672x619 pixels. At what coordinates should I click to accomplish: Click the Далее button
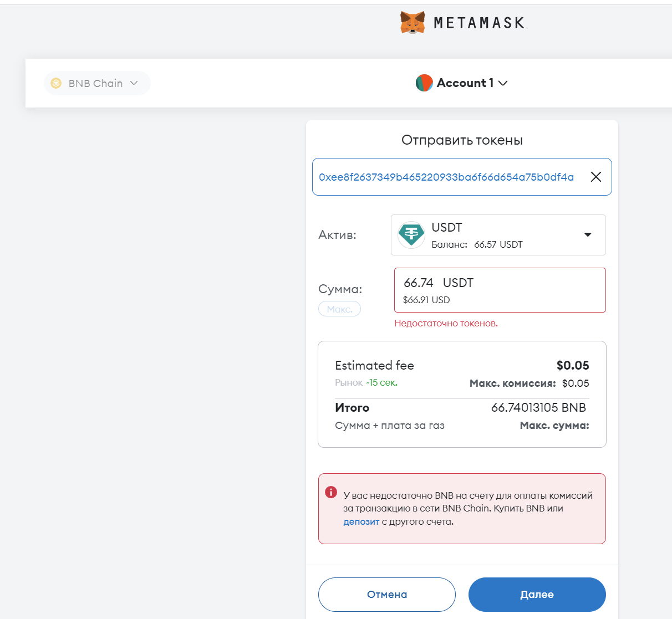pos(537,595)
